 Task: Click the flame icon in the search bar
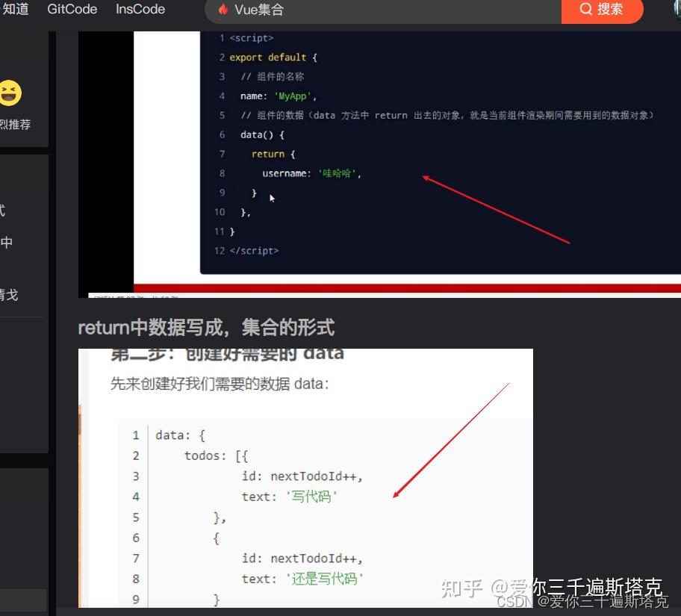pyautogui.click(x=223, y=10)
